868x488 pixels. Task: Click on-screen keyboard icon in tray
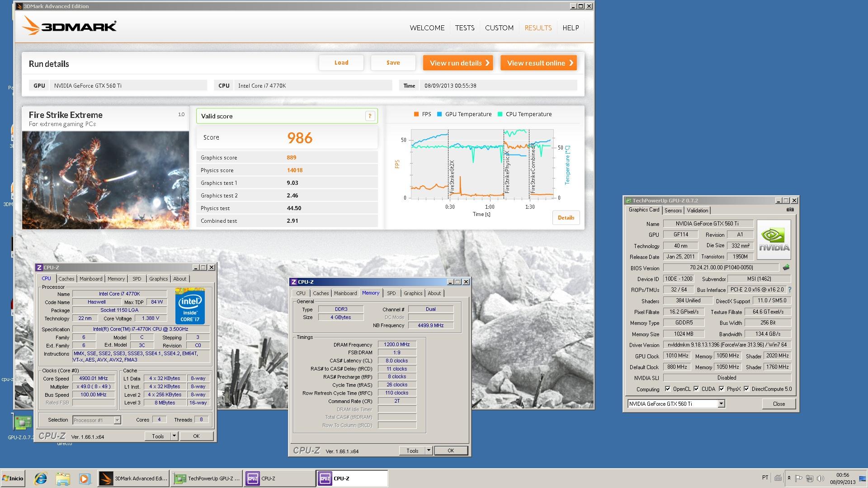(778, 478)
